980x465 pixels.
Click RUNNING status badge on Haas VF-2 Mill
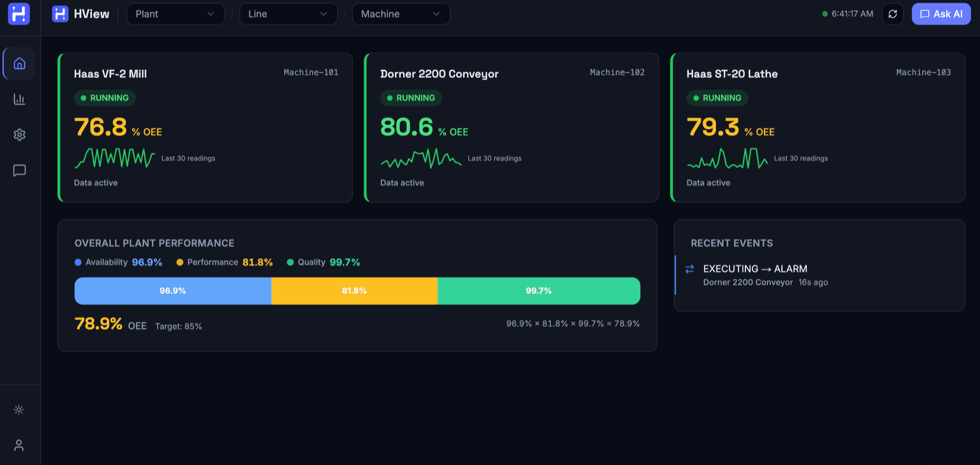[x=104, y=98]
